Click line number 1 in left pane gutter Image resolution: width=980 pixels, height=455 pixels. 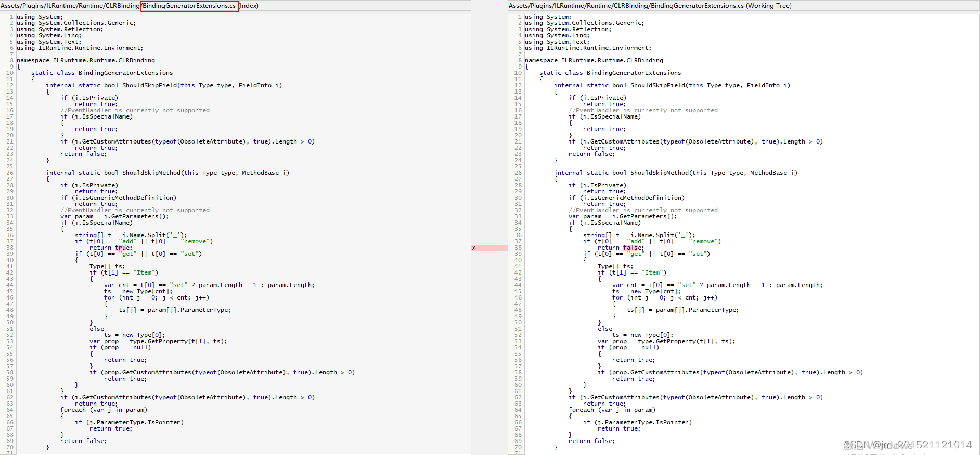click(x=11, y=17)
